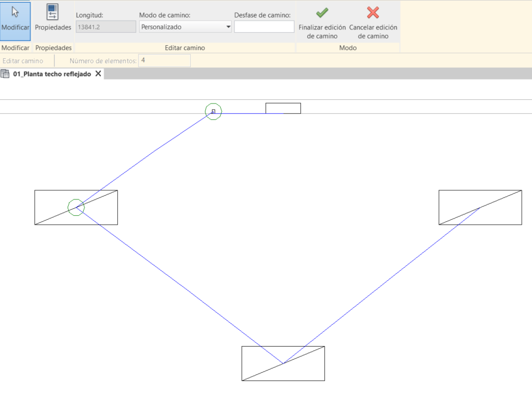The image size is (532, 393).
Task: Click the Editar camino options bar label
Action: click(23, 61)
